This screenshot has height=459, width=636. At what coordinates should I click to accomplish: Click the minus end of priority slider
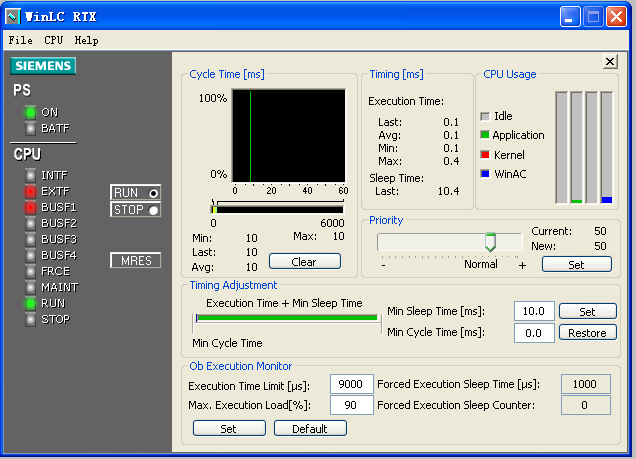click(x=383, y=266)
